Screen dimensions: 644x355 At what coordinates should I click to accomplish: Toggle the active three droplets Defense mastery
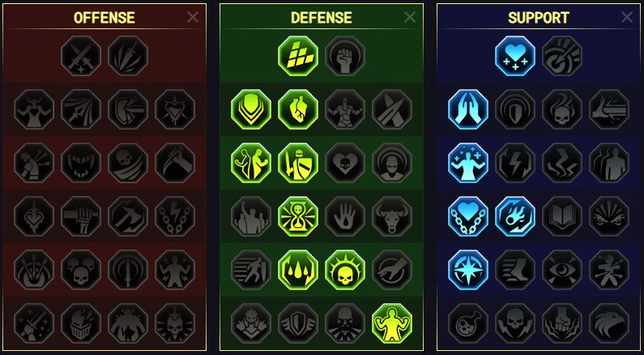[298, 270]
